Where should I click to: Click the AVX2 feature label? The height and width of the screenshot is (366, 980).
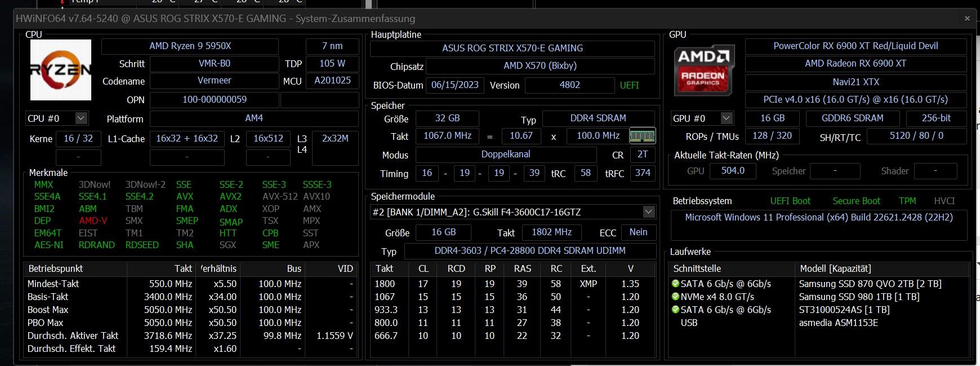230,197
